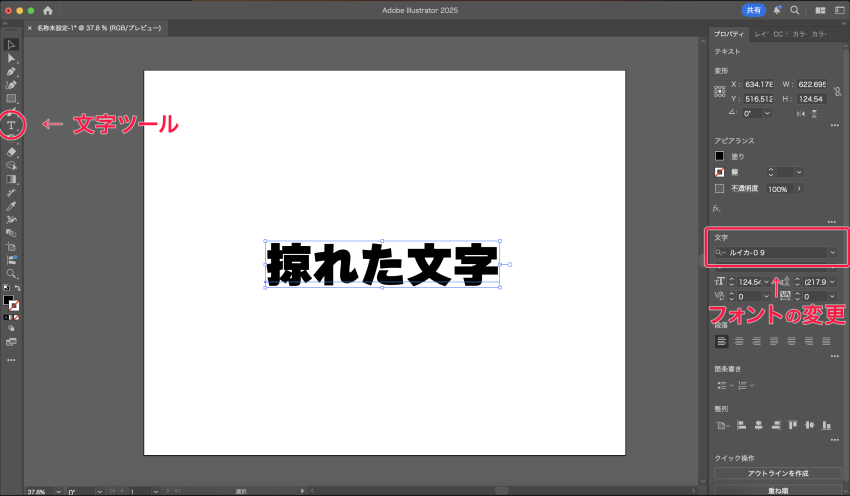This screenshot has height=496, width=850.
Task: Flip horizontally icon in 変形 section
Action: [x=801, y=114]
